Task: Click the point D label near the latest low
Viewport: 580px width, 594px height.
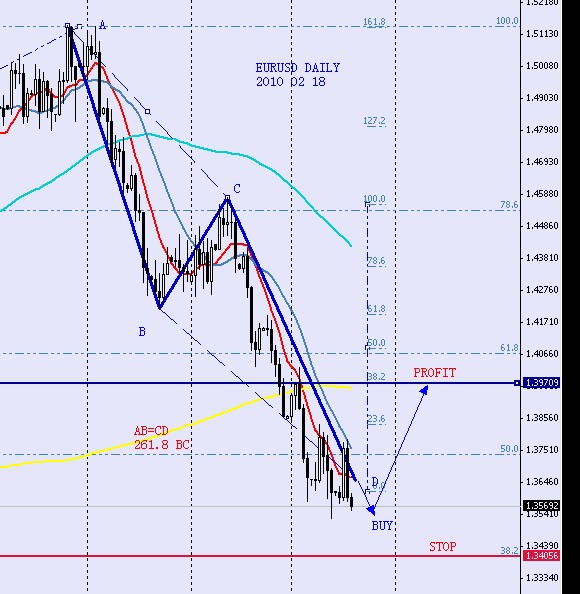Action: pyautogui.click(x=375, y=481)
